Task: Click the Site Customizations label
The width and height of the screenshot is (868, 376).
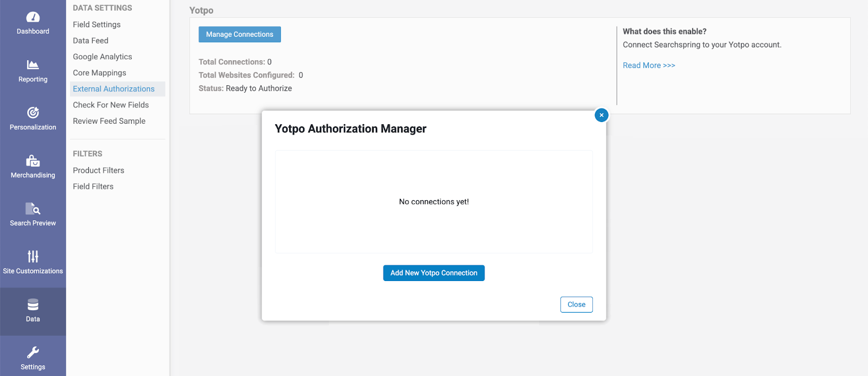Action: click(x=33, y=271)
